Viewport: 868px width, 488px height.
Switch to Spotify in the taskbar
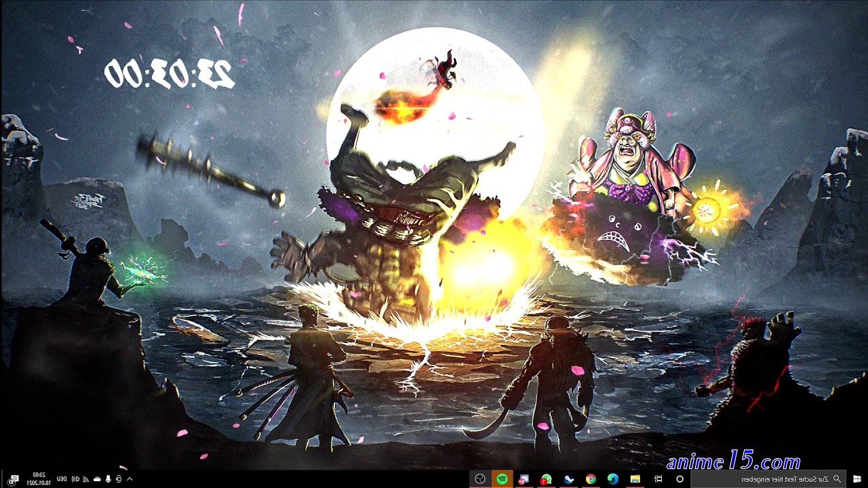pyautogui.click(x=502, y=479)
